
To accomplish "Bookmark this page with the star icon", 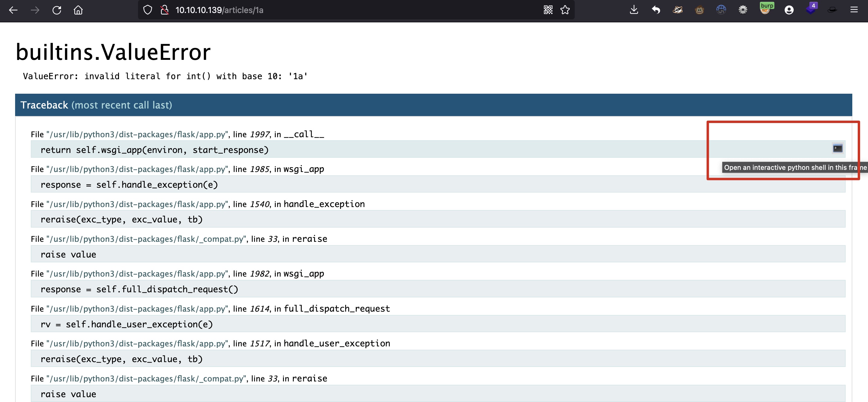I will click(x=565, y=10).
